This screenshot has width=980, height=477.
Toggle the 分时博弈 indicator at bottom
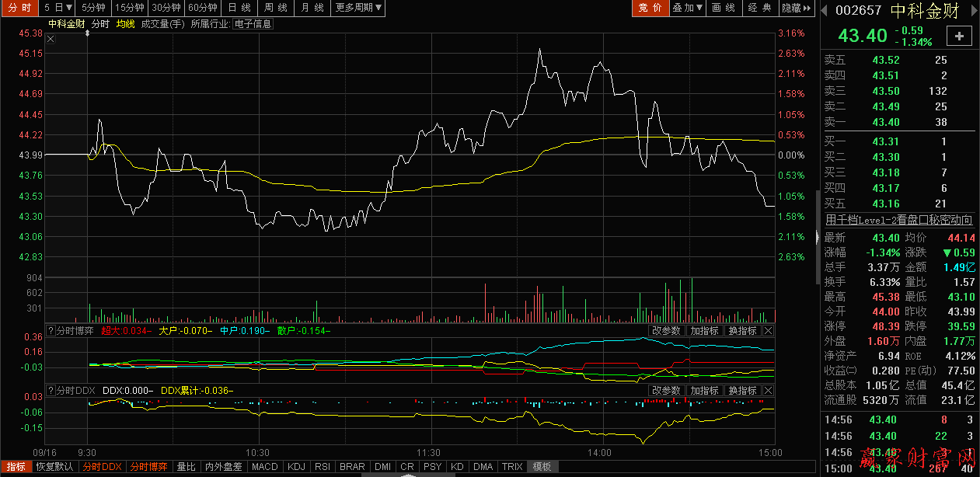click(149, 467)
